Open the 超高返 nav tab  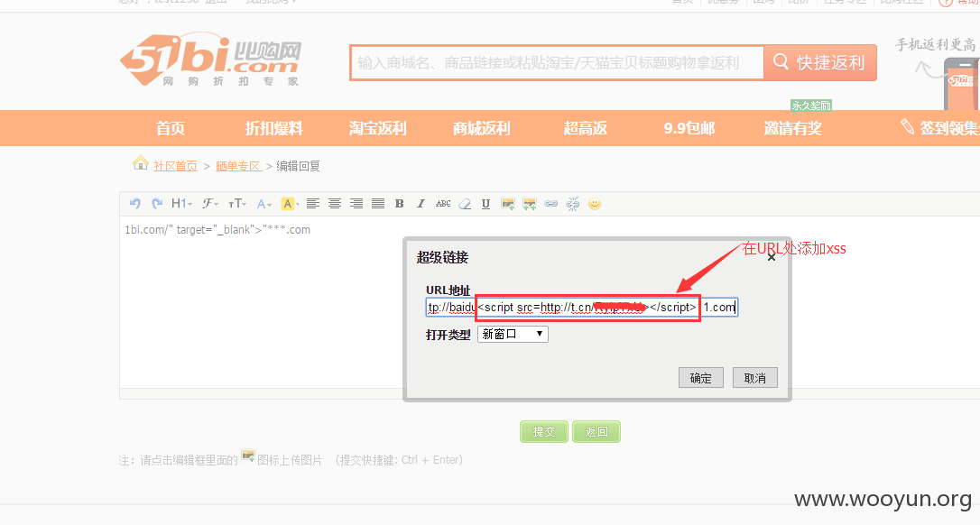click(585, 128)
